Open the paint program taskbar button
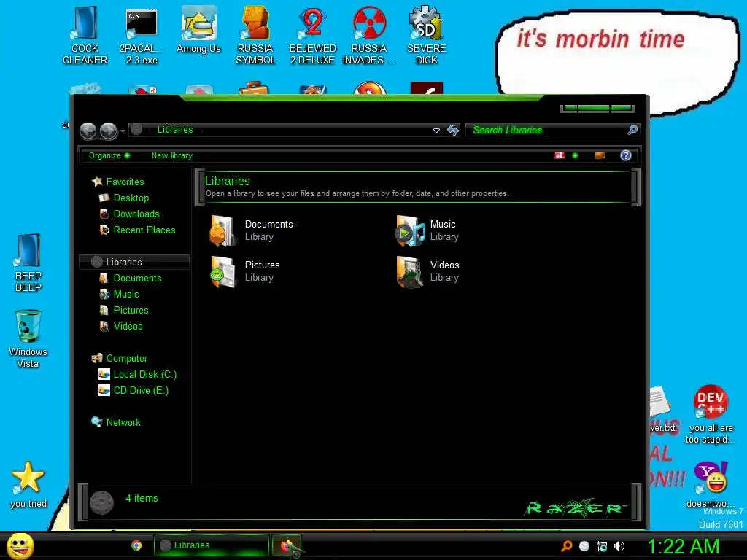This screenshot has width=747, height=560. (287, 545)
